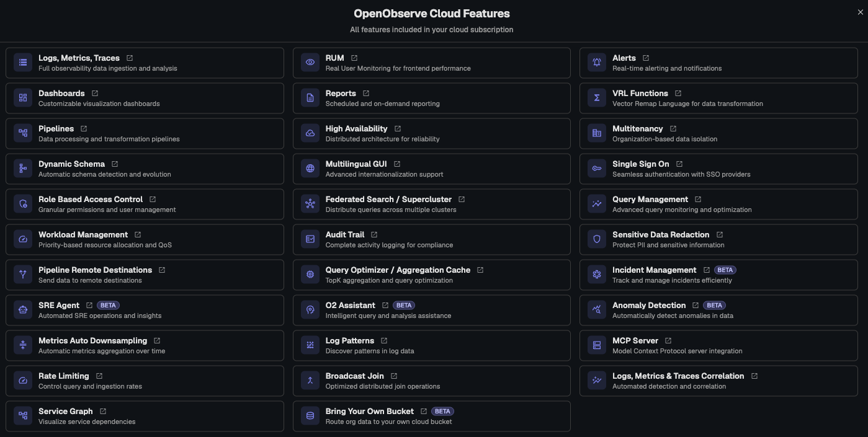Open the Workload Management title link

click(83, 235)
